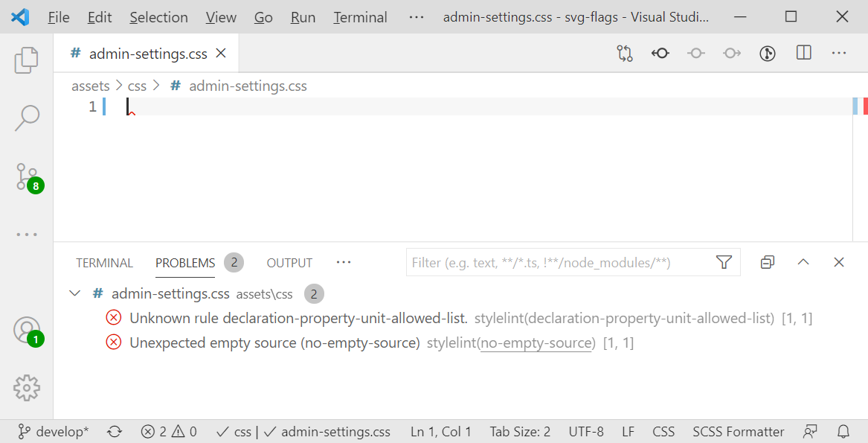Click the open changes compare icon
The width and height of the screenshot is (868, 443).
pos(625,53)
